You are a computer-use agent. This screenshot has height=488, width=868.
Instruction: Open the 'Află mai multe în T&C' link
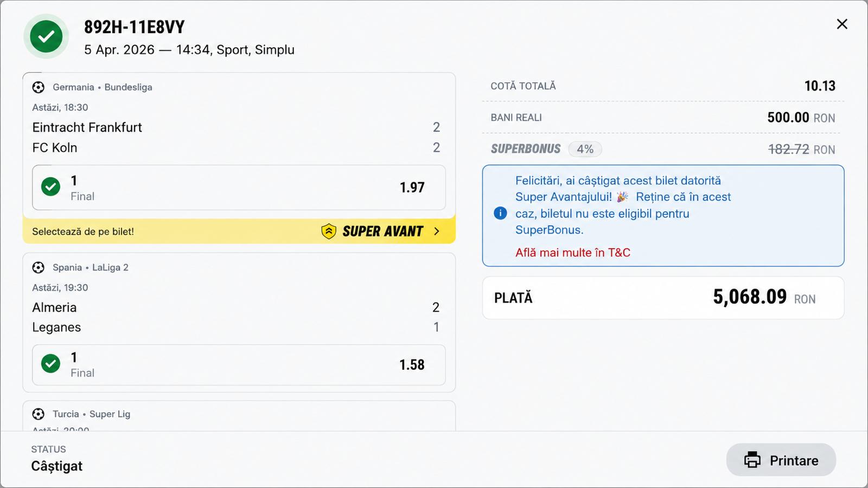tap(573, 253)
